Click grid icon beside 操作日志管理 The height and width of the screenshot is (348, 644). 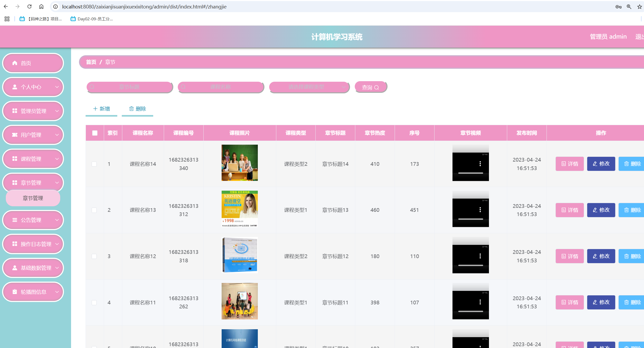point(15,244)
